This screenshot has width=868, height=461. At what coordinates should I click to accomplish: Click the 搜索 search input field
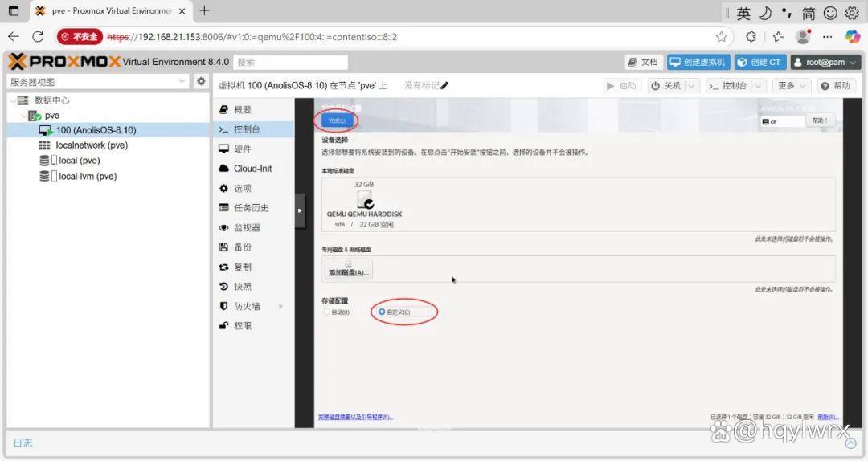pyautogui.click(x=290, y=62)
